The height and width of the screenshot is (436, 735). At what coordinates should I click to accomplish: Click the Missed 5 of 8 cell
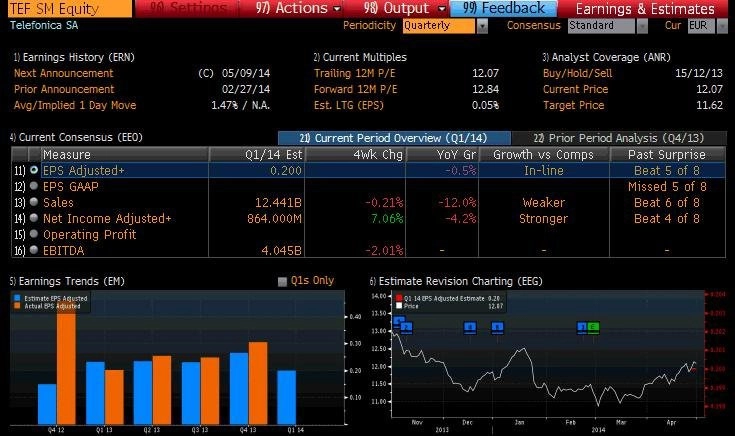pos(667,187)
